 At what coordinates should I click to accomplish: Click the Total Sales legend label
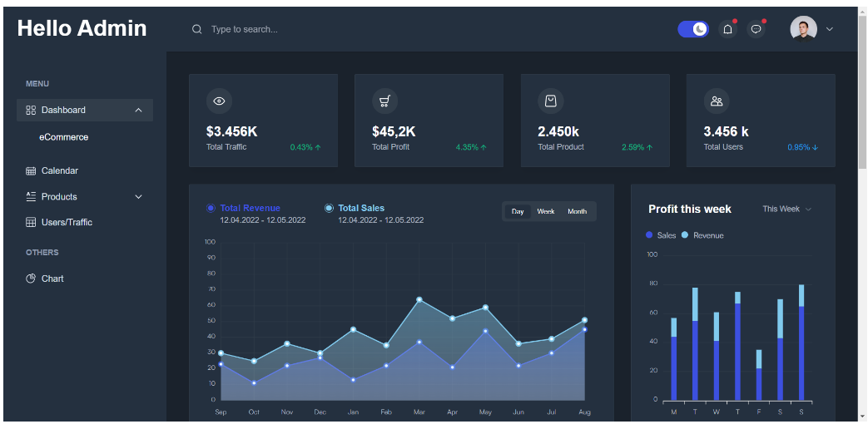click(361, 209)
